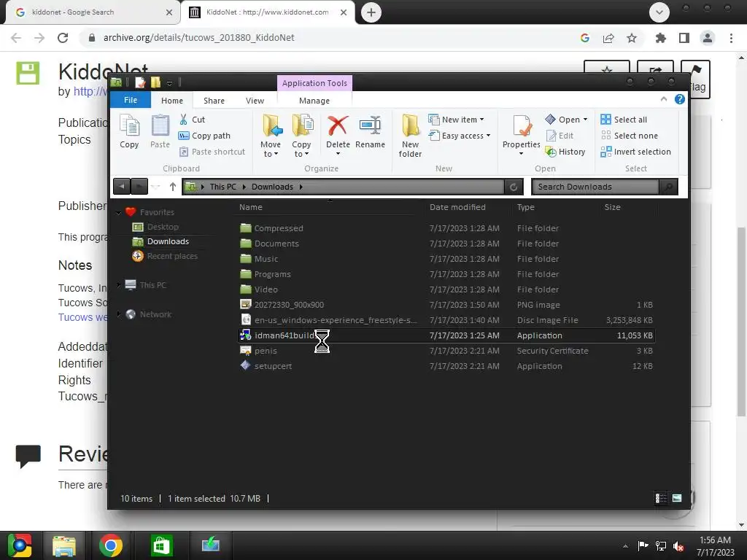The image size is (747, 560).
Task: Select the Compressed folder row
Action: [x=446, y=228]
